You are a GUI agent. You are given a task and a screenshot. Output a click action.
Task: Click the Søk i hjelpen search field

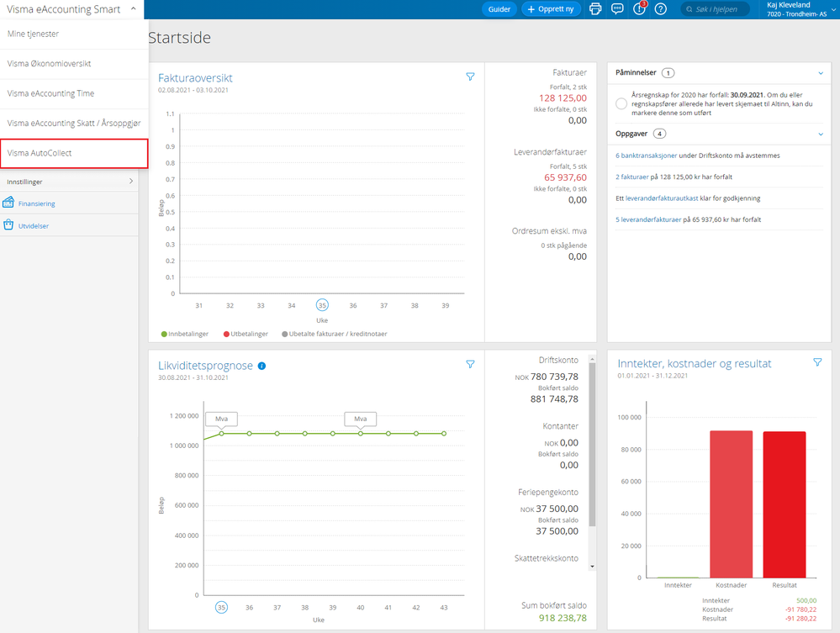[715, 9]
